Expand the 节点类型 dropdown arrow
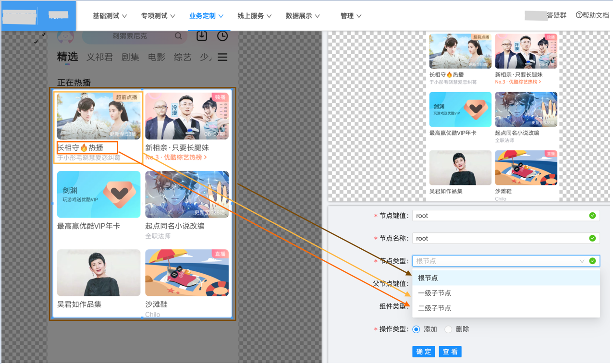 (x=582, y=261)
